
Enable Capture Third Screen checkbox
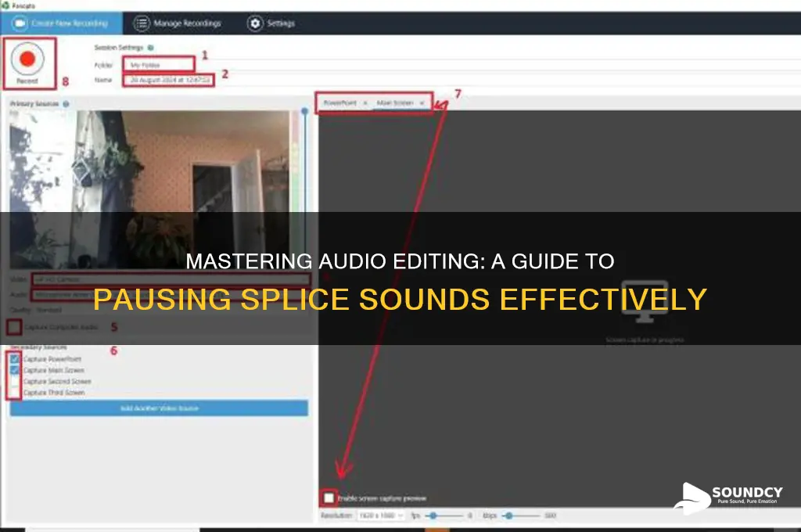click(x=15, y=393)
